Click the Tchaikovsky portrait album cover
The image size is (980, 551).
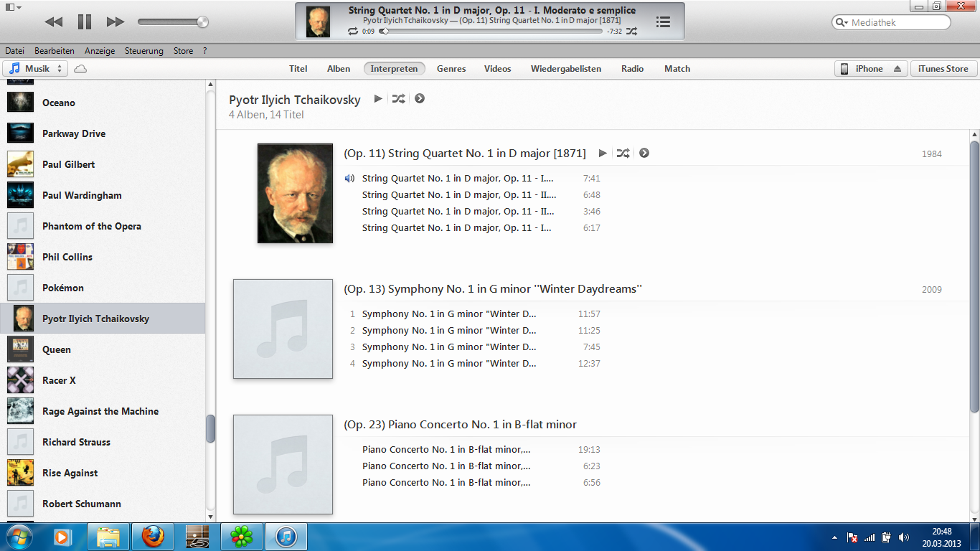point(295,193)
